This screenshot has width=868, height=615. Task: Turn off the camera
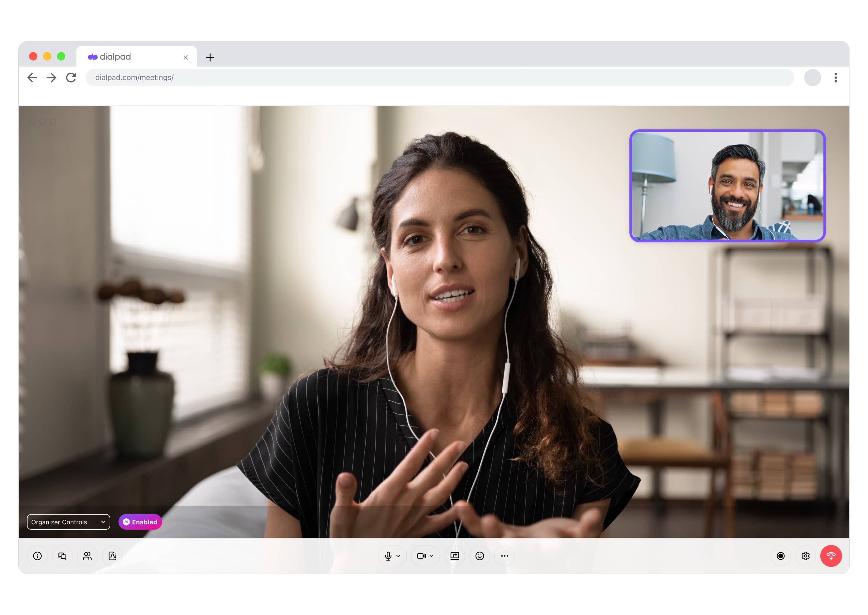click(x=422, y=556)
